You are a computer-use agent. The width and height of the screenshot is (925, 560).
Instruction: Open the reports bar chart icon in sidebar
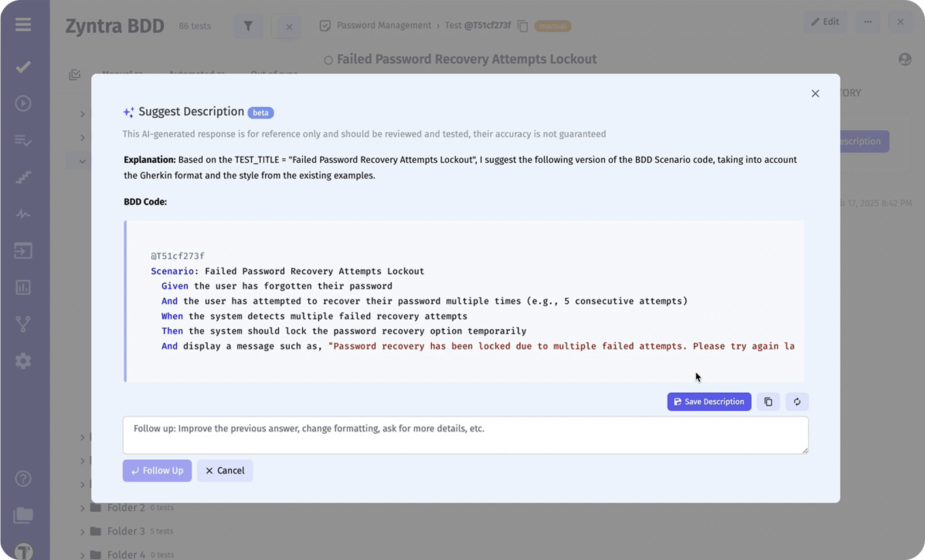(x=23, y=287)
